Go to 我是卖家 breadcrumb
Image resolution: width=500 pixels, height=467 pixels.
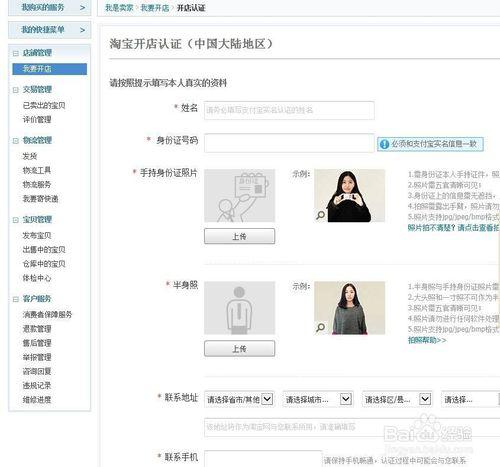click(x=119, y=8)
